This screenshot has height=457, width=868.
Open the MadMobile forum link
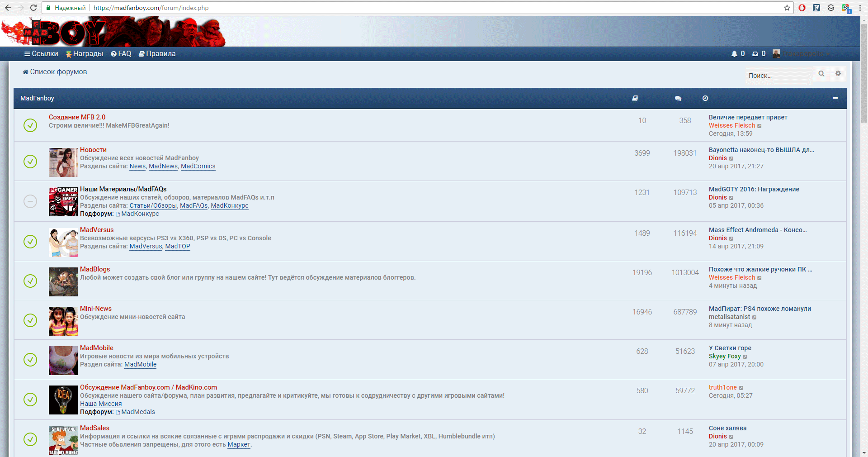tap(97, 348)
